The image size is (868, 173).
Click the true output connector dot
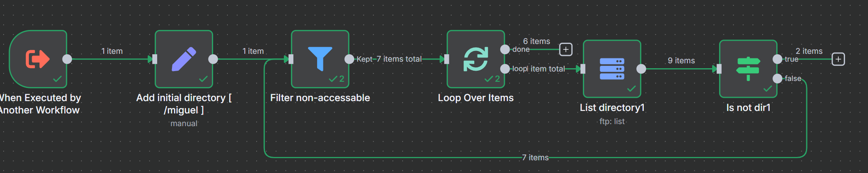[777, 59]
